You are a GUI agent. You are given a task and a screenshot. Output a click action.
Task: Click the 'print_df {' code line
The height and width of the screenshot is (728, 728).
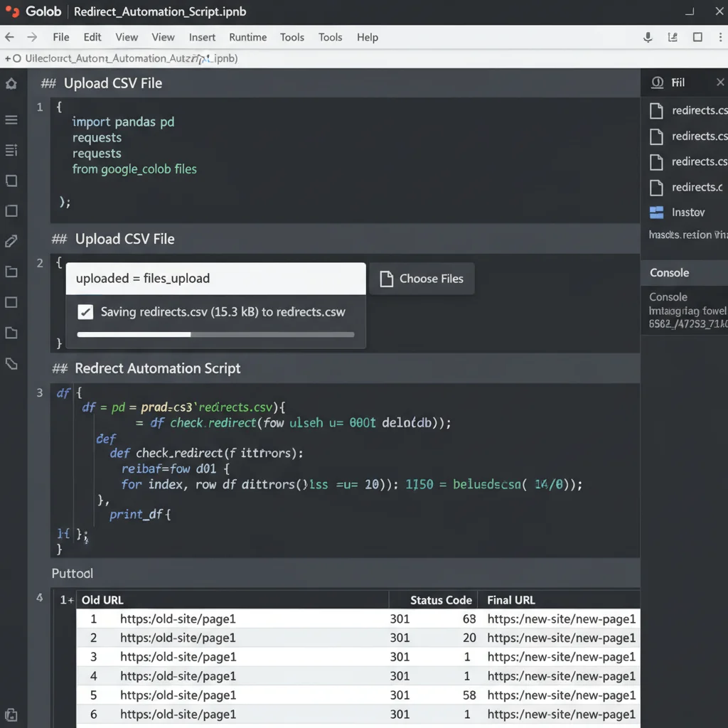(x=140, y=515)
